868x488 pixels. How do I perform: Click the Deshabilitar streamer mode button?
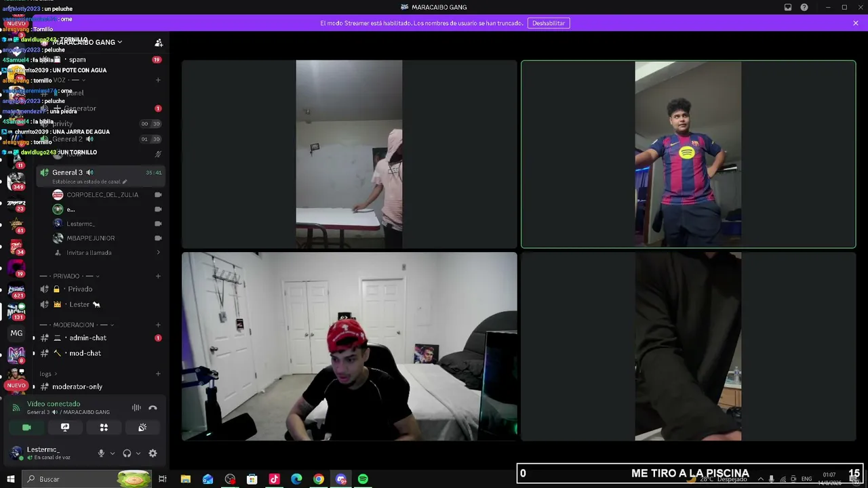tap(549, 23)
